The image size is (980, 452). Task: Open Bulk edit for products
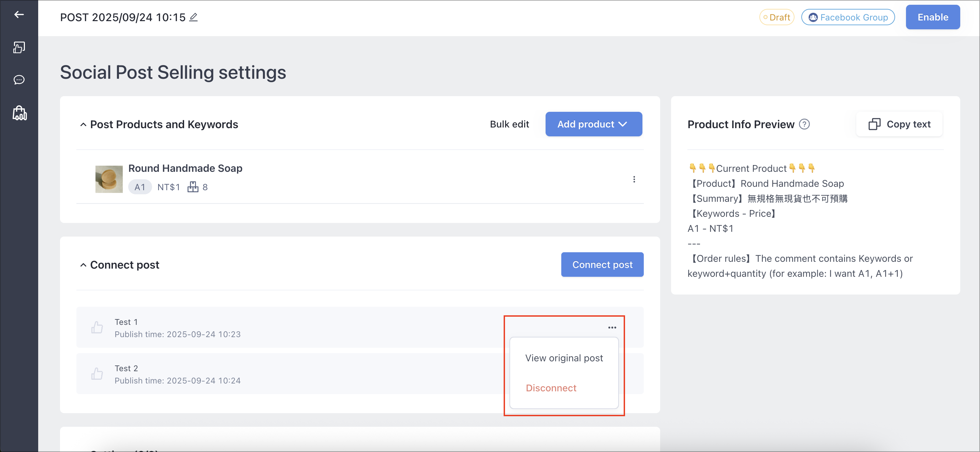tap(509, 124)
